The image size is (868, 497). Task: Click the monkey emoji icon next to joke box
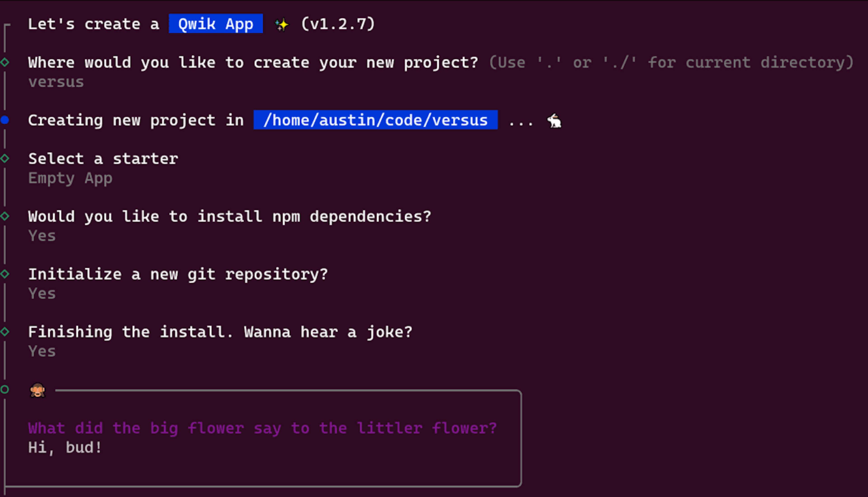(37, 390)
